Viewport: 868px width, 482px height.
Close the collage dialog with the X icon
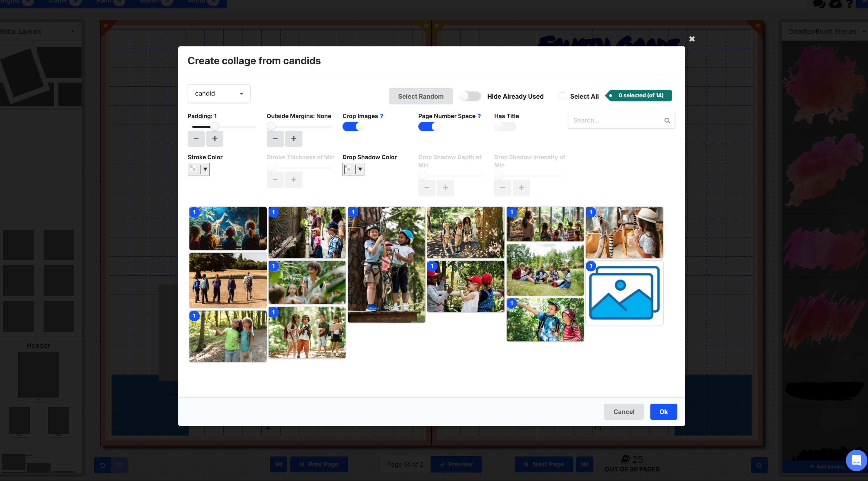click(692, 39)
